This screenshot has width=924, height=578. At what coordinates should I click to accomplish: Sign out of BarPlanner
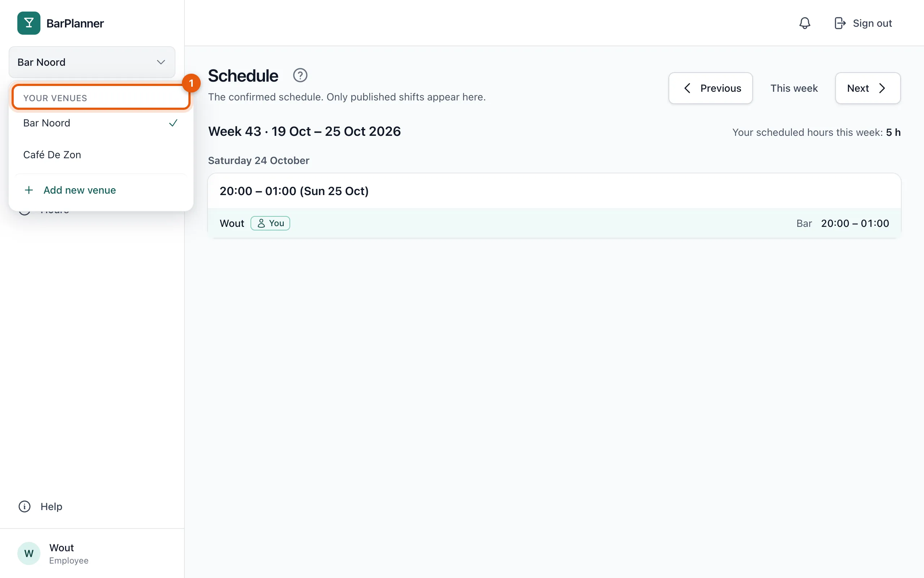pos(863,23)
